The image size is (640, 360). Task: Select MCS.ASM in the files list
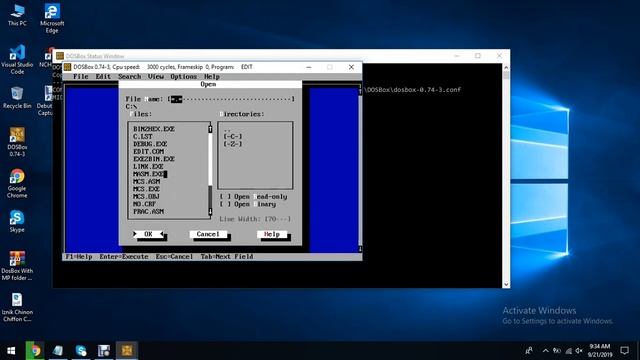[146, 181]
